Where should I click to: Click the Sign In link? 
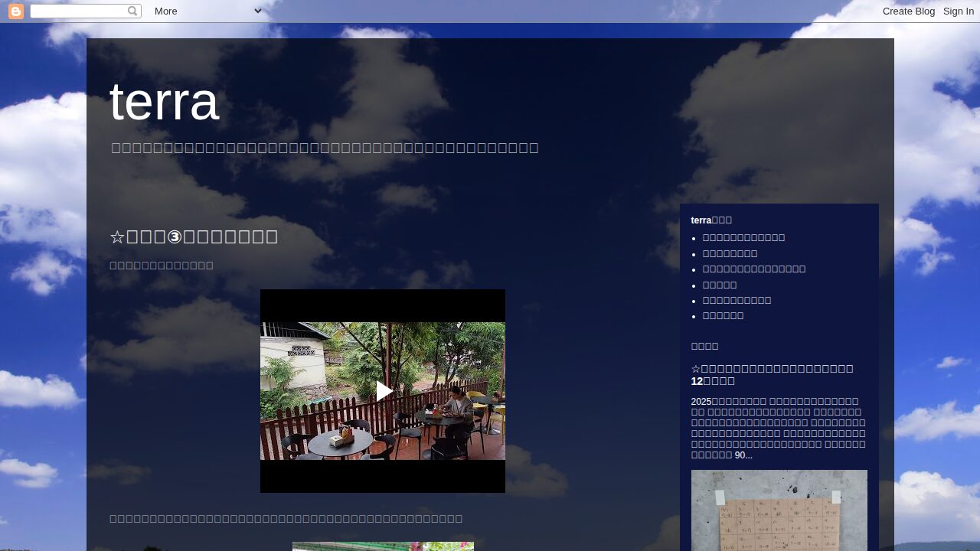click(958, 11)
